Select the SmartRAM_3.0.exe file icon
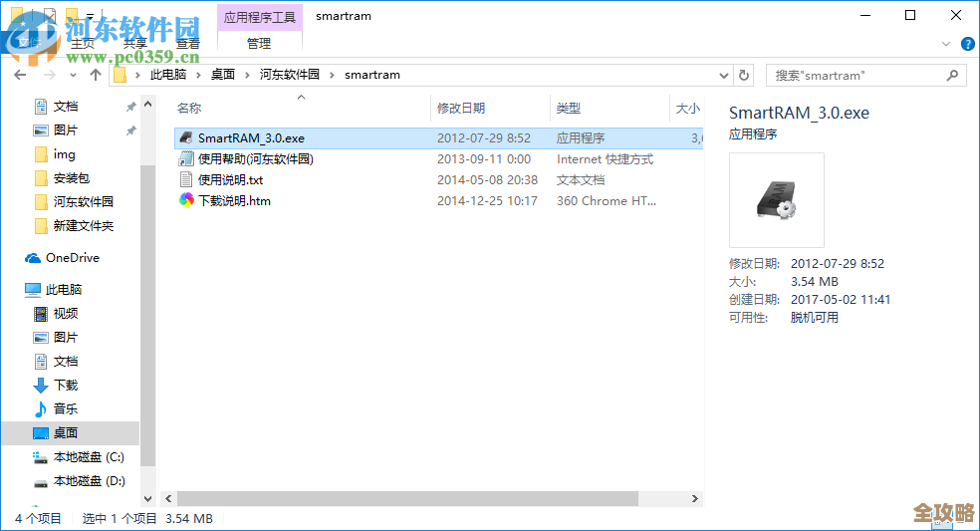Image resolution: width=980 pixels, height=531 pixels. coord(186,138)
